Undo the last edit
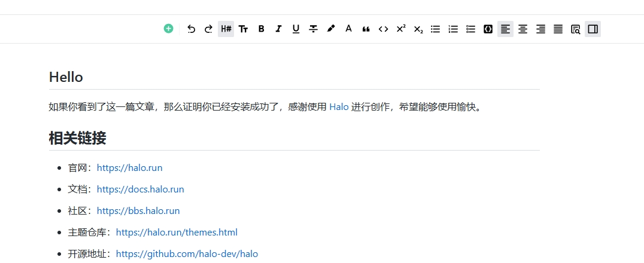Viewport: 644px width, 263px height. coord(191,29)
